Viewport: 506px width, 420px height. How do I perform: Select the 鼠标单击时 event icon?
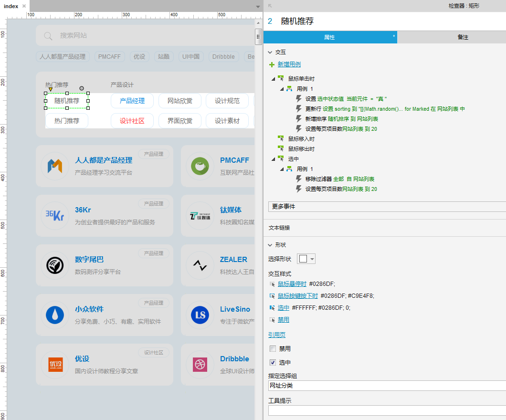pyautogui.click(x=281, y=78)
